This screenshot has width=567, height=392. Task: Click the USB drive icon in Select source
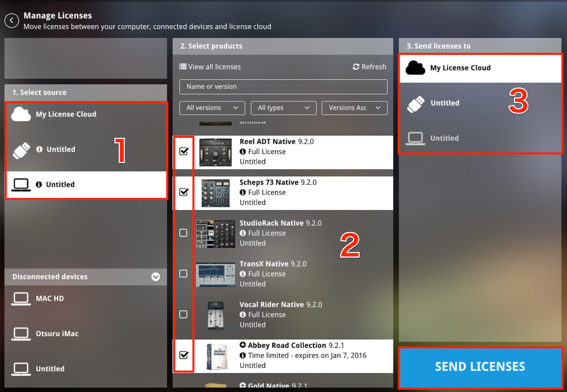(x=21, y=150)
